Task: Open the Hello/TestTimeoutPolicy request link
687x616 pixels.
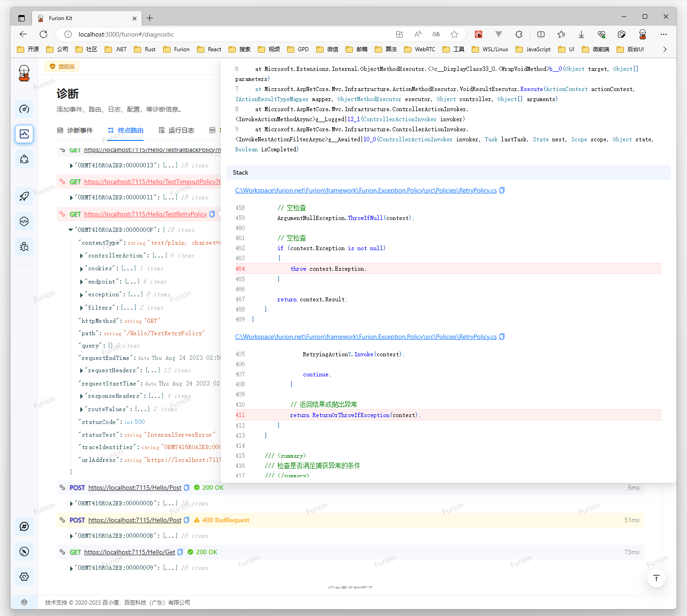Action: tap(152, 182)
